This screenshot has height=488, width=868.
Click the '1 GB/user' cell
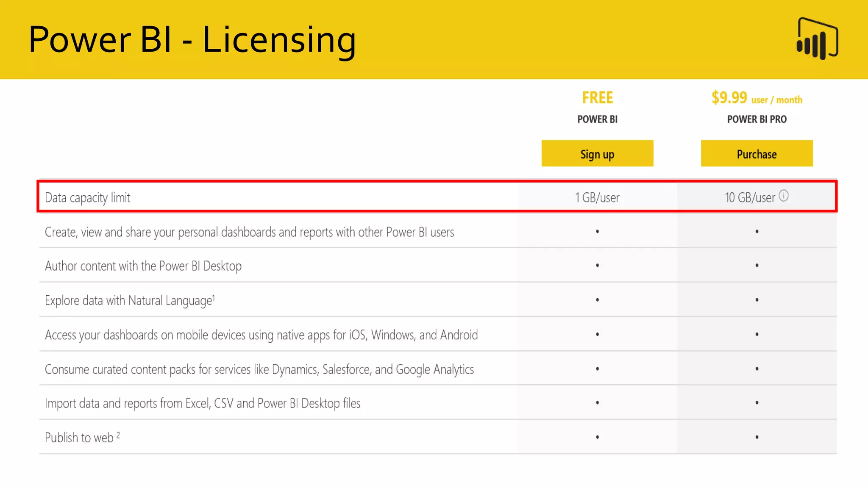pyautogui.click(x=597, y=197)
